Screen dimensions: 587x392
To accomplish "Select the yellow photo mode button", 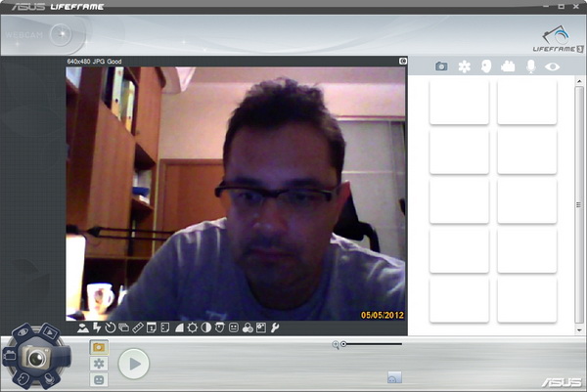I will tap(99, 347).
